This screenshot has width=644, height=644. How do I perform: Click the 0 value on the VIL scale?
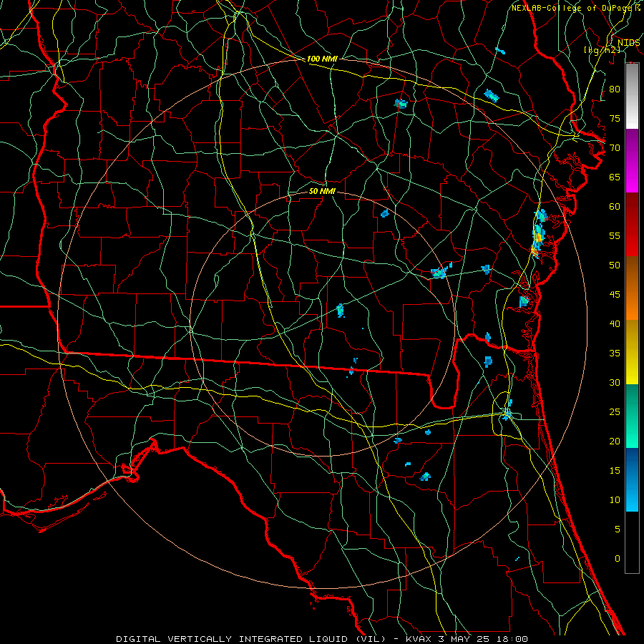tap(618, 559)
